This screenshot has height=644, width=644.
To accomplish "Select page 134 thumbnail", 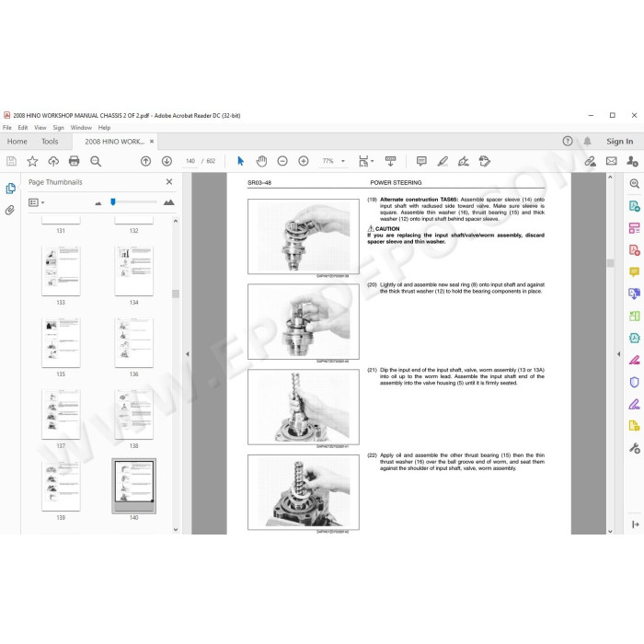I will [134, 270].
